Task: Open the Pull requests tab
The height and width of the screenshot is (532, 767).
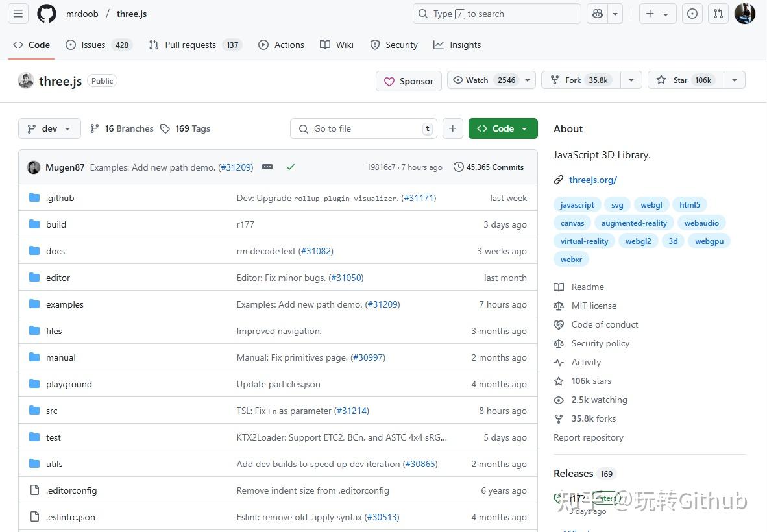Action: point(195,45)
